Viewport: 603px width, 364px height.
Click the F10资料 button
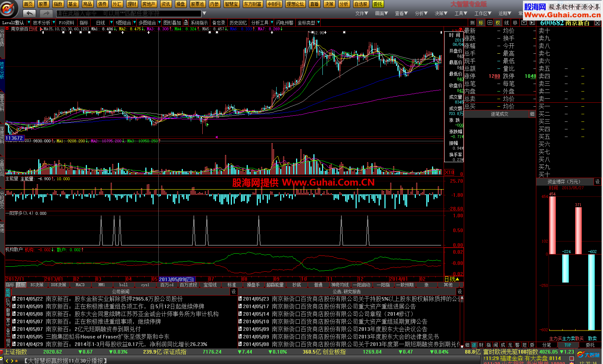[66, 23]
